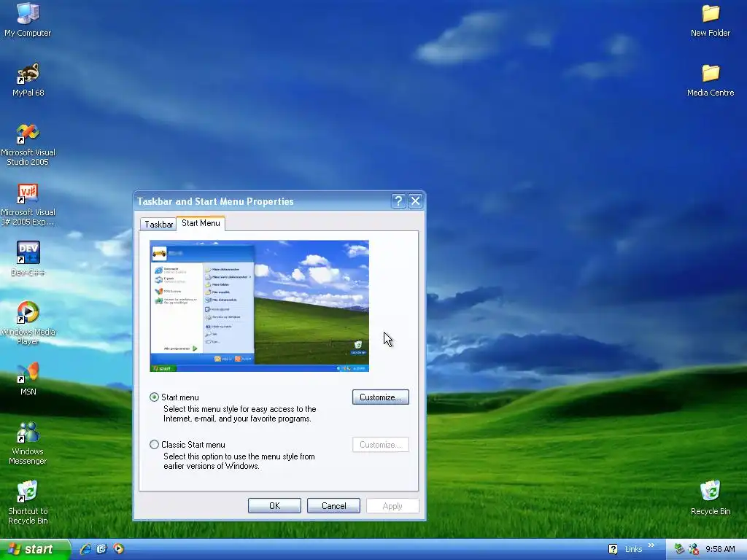Select Shortcut to Recycle Bin icon
Image resolution: width=747 pixels, height=560 pixels.
28,503
